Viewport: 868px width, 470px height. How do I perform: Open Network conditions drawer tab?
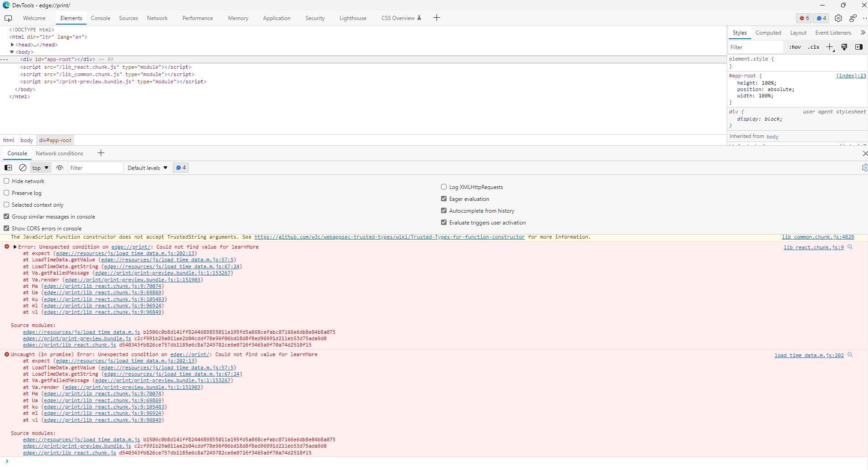59,153
